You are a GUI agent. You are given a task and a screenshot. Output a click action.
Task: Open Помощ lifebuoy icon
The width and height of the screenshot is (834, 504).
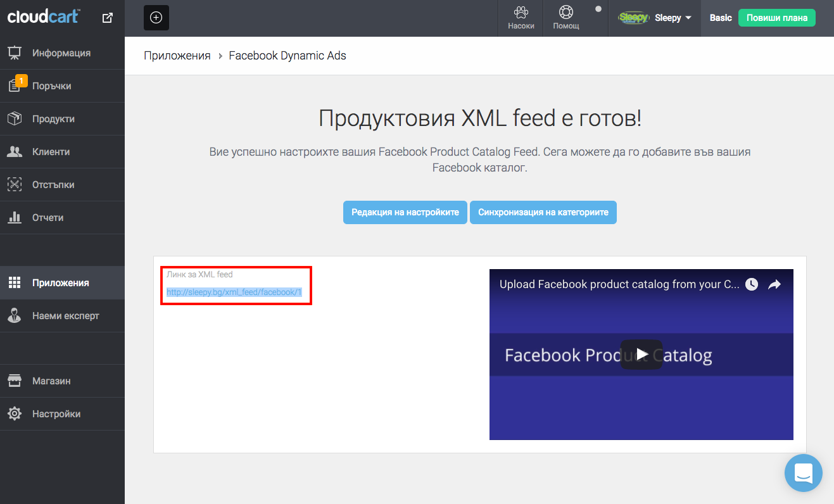pyautogui.click(x=566, y=18)
